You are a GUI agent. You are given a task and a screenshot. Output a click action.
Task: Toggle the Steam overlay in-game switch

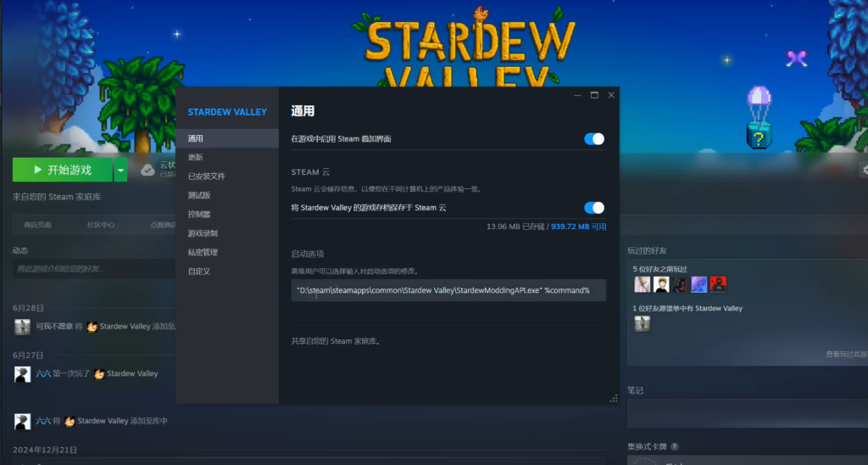[594, 138]
